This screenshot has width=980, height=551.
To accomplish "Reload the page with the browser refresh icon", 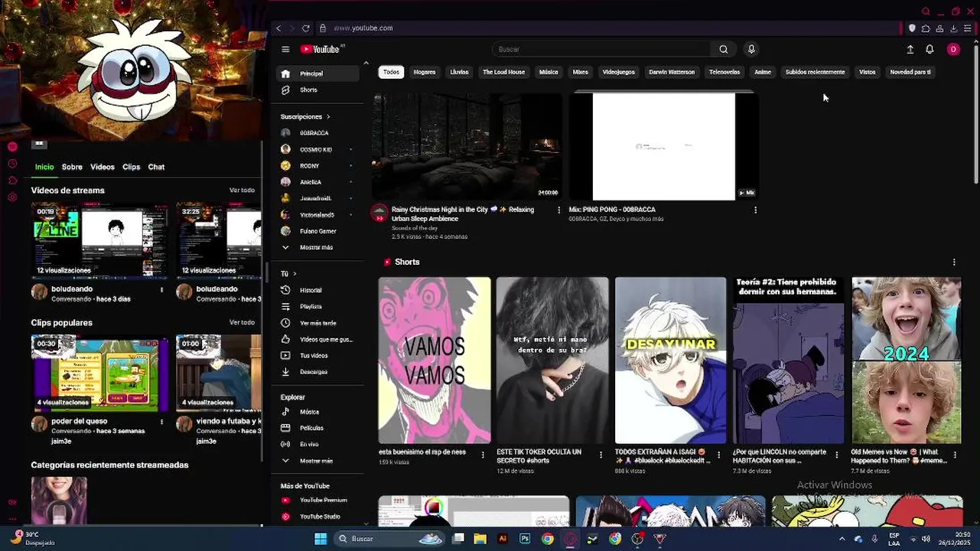I will pyautogui.click(x=306, y=28).
